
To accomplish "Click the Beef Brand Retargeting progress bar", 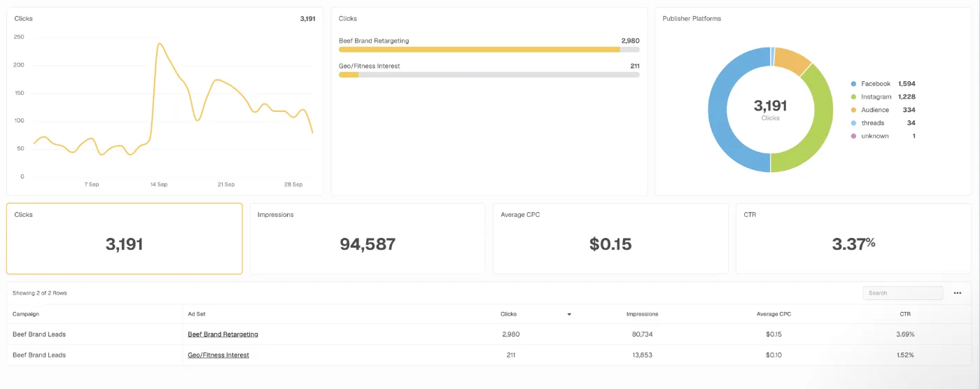I will point(489,50).
